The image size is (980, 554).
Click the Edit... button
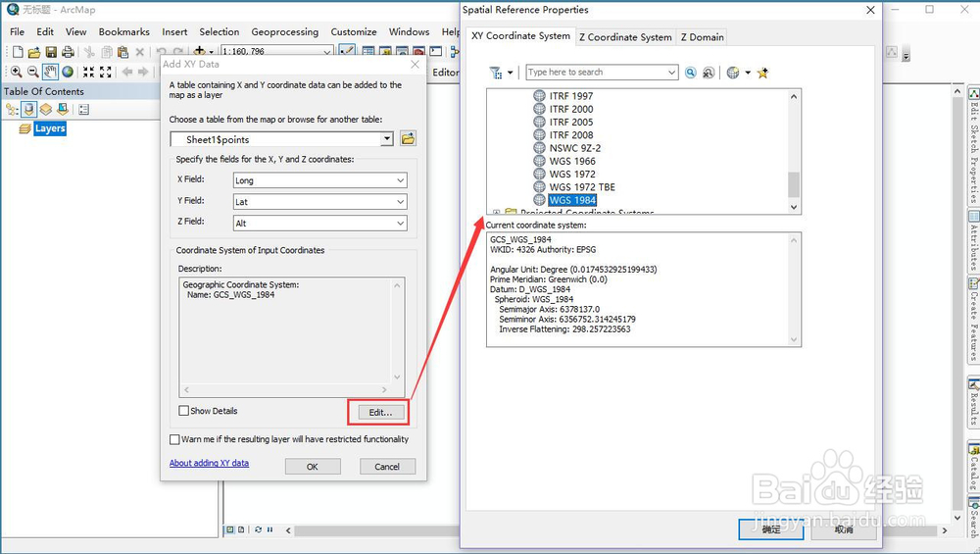point(380,413)
